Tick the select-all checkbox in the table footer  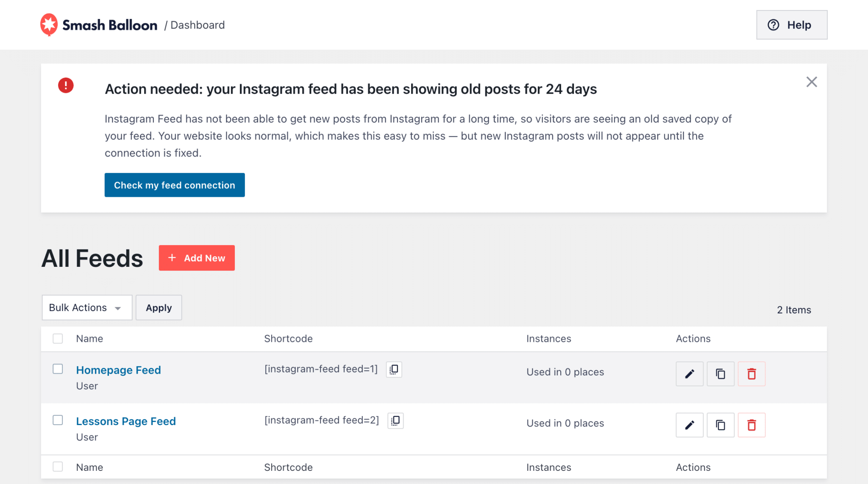click(x=58, y=467)
